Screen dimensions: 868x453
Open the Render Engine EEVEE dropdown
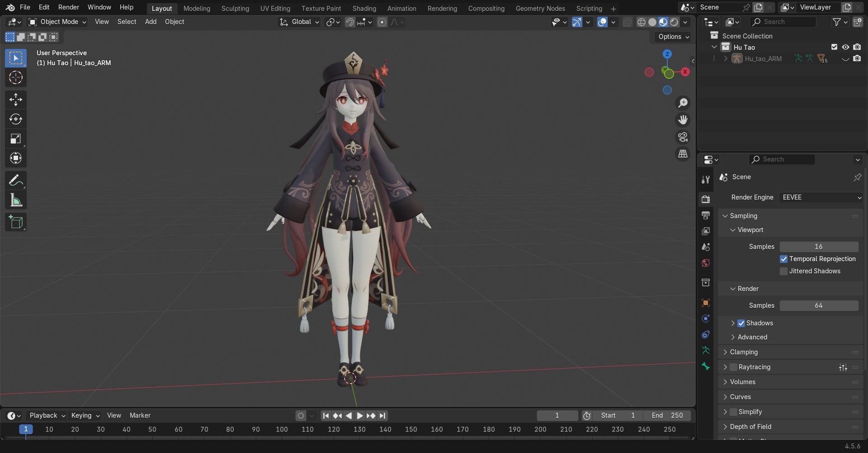(x=821, y=198)
